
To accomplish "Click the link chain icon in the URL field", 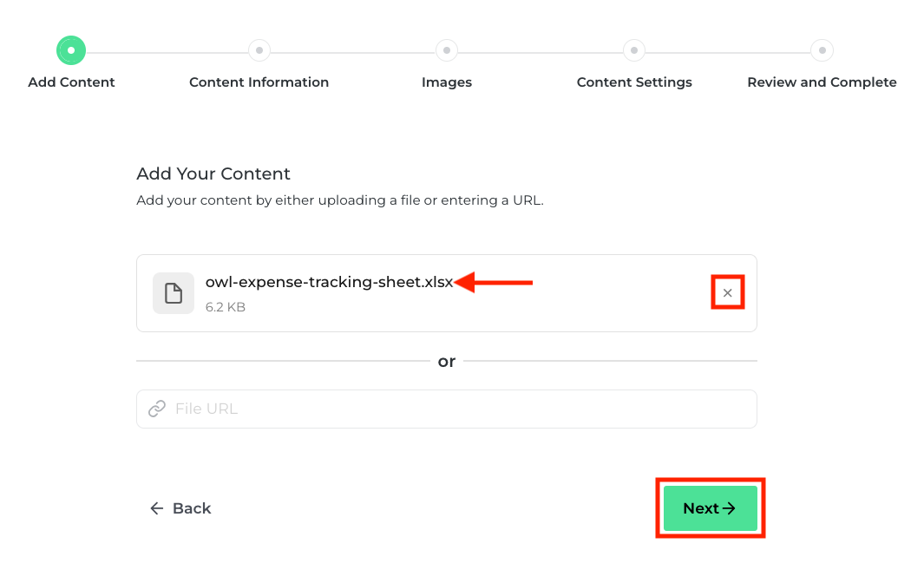I will click(x=157, y=409).
